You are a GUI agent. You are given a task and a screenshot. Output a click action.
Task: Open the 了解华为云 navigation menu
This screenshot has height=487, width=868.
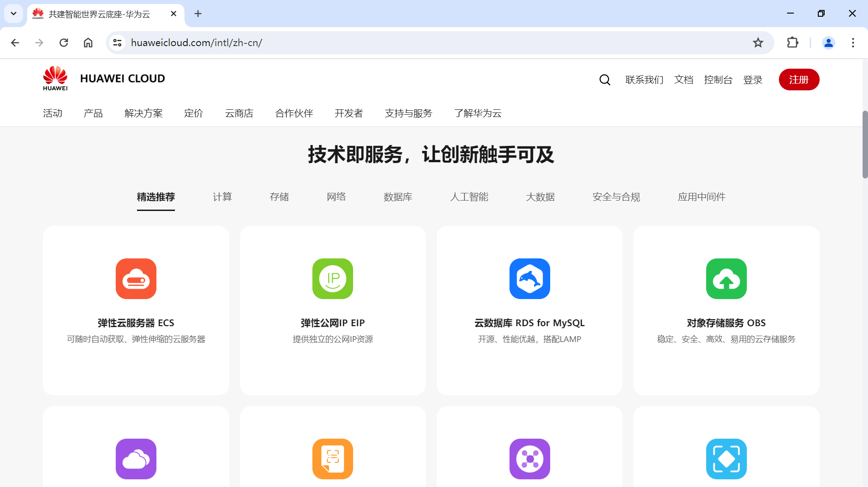(x=478, y=113)
